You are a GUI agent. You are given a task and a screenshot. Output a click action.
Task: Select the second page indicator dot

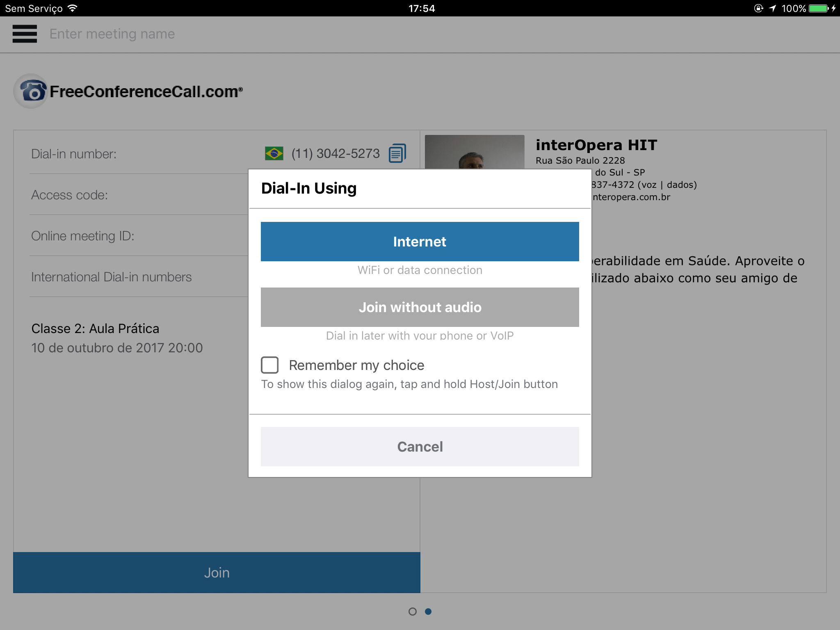(428, 612)
